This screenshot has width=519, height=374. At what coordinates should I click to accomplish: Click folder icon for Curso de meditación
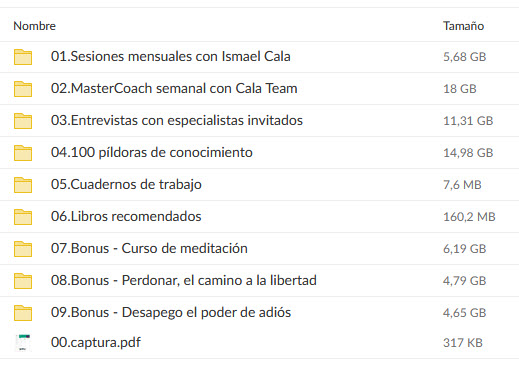point(23,249)
